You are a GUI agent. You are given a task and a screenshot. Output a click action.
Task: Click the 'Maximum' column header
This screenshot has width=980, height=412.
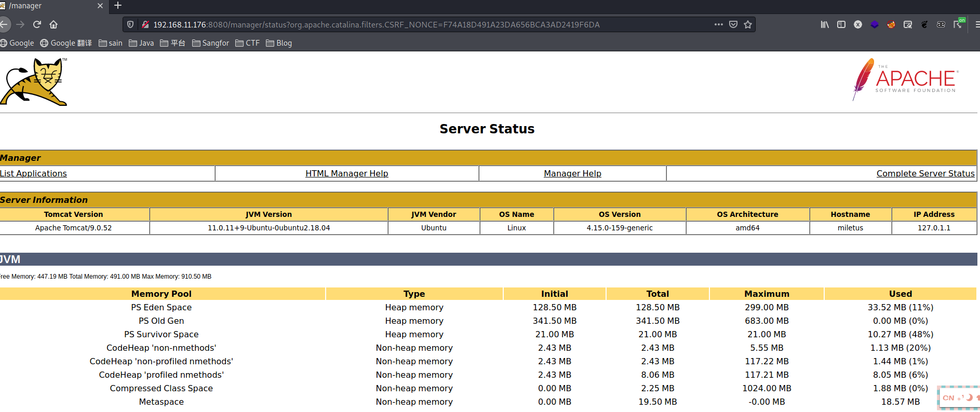click(767, 294)
